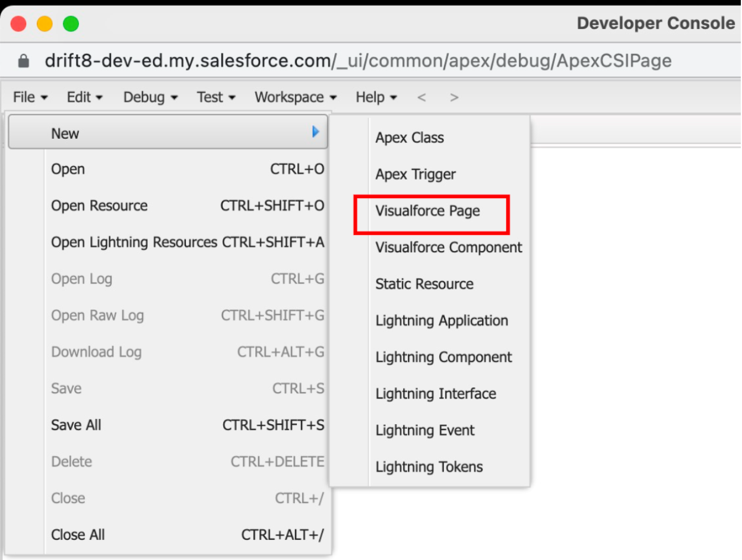Expand the New submenu arrow
The height and width of the screenshot is (560, 742).
pos(316,132)
